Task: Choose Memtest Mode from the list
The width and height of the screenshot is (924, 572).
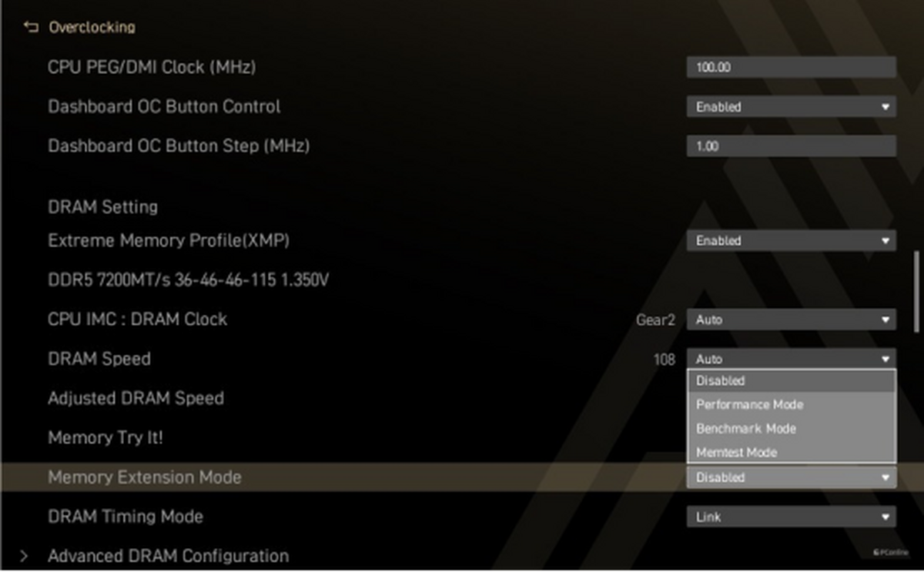Action: click(x=791, y=452)
